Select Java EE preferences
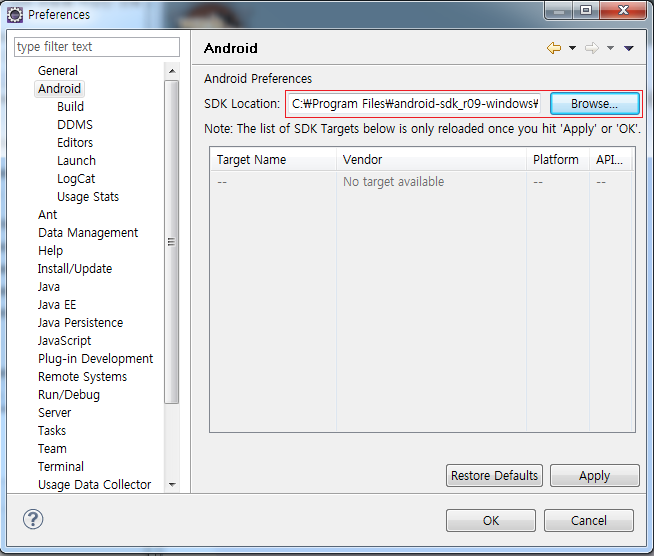The width and height of the screenshot is (654, 556). coord(57,304)
